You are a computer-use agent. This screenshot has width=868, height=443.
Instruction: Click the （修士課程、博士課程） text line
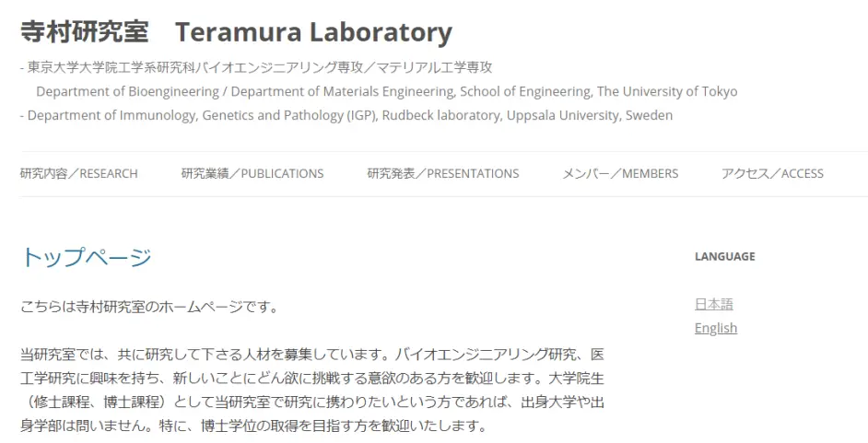click(x=311, y=402)
